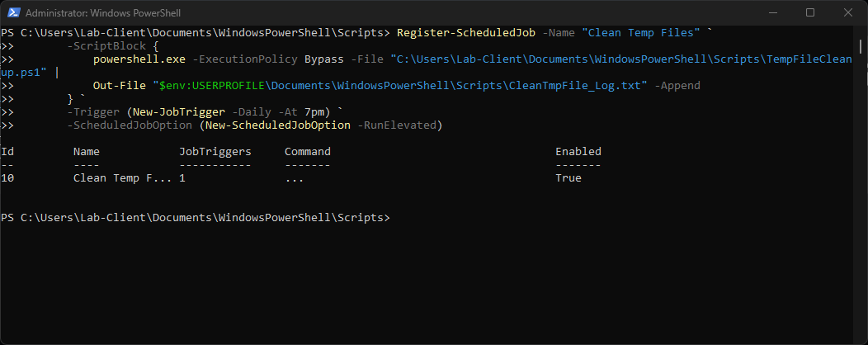868x345 pixels.
Task: Click the JobTriggers column header
Action: (215, 152)
